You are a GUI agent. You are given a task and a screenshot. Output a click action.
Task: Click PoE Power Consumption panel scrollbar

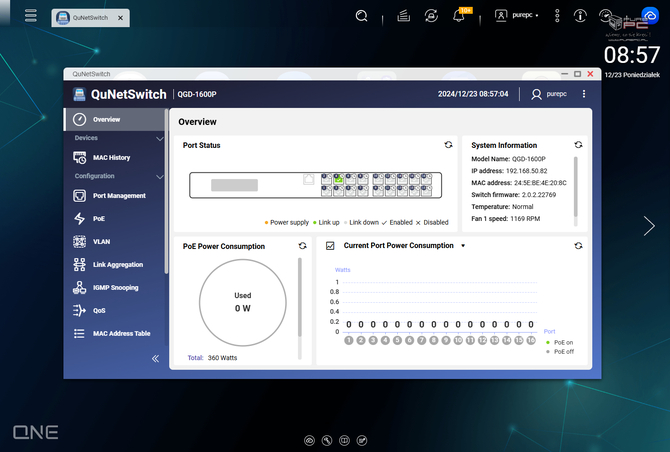[x=300, y=297]
